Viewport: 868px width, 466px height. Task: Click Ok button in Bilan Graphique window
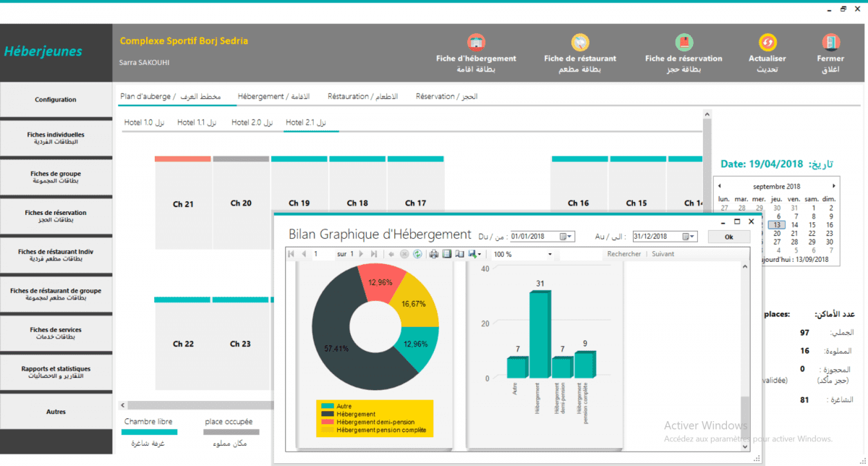pos(728,237)
